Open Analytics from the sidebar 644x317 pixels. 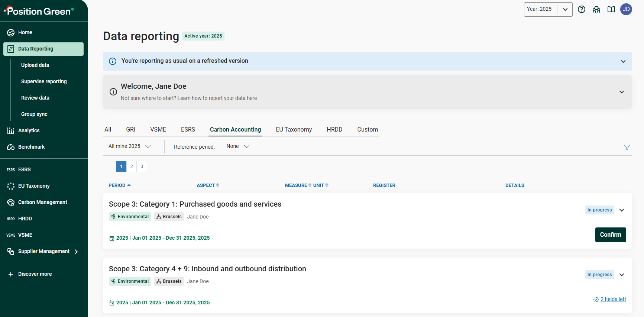point(29,130)
